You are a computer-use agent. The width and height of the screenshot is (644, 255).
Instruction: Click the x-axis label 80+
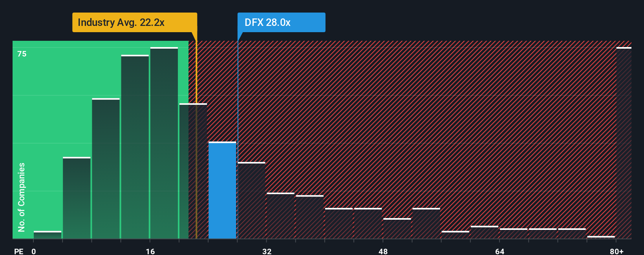[x=617, y=251]
